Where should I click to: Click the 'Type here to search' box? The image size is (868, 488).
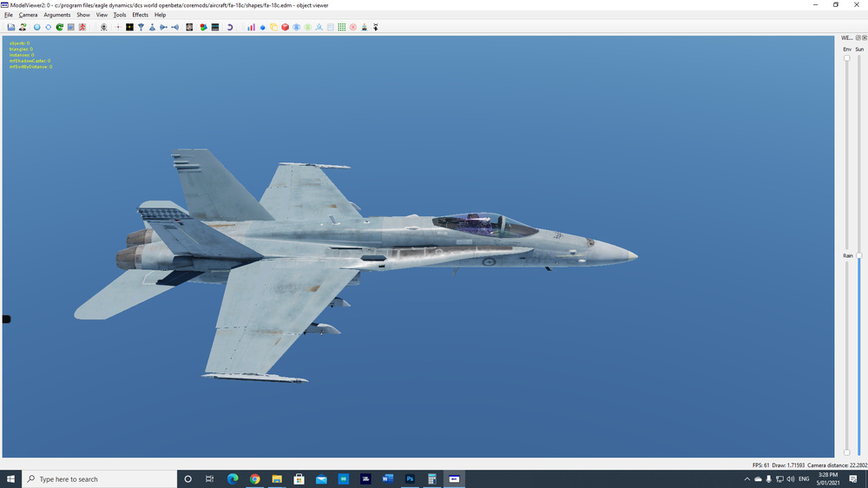(100, 479)
